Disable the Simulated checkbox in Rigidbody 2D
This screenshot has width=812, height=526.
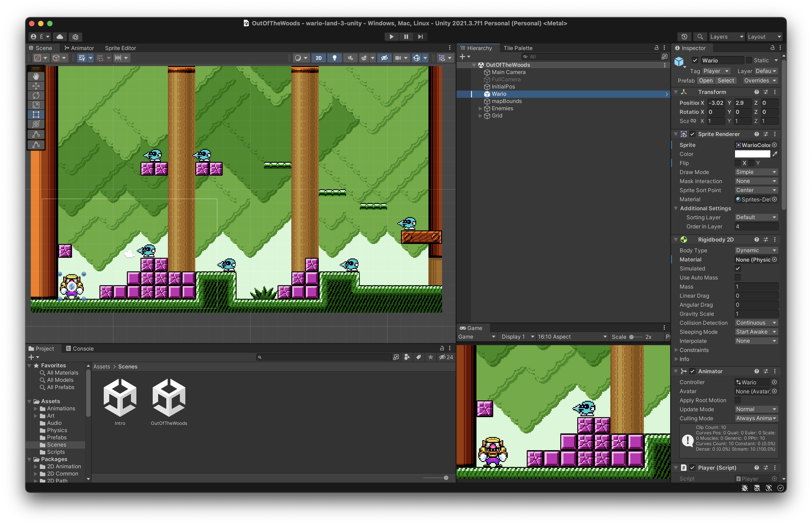738,268
